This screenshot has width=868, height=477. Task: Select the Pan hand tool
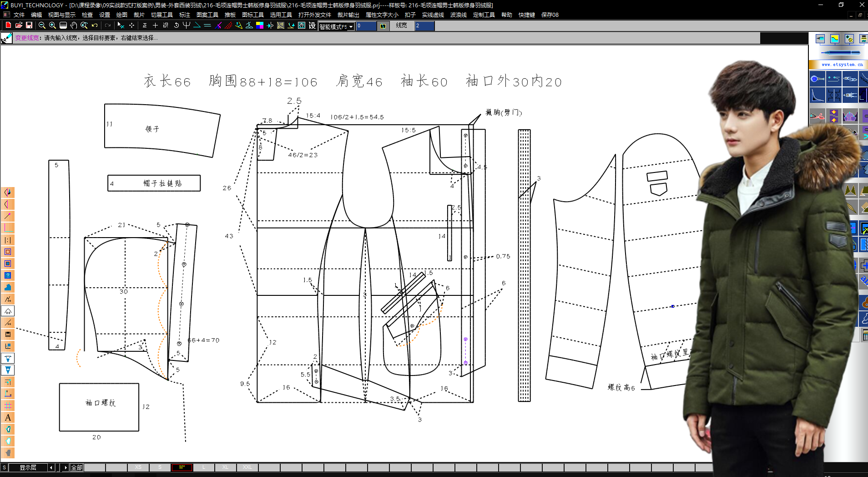pyautogui.click(x=73, y=25)
